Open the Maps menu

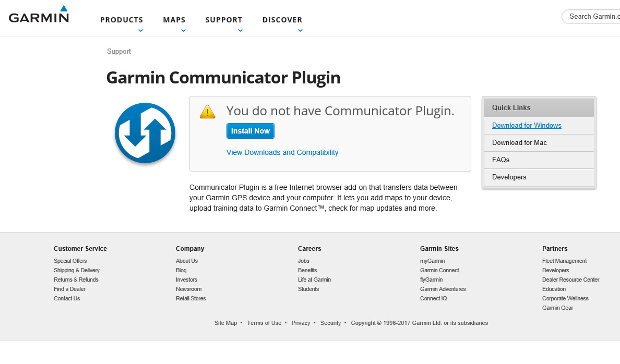tap(174, 20)
